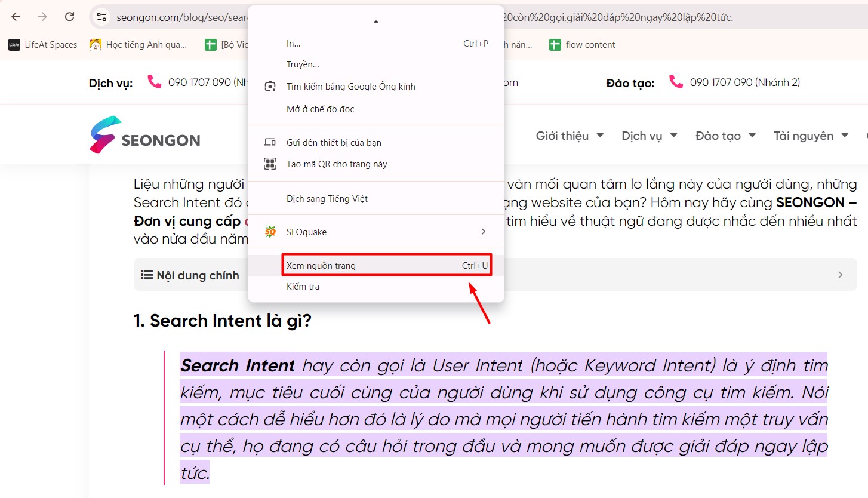Select Tạo mã QR cho trang này
The height and width of the screenshot is (498, 868).
coord(376,164)
